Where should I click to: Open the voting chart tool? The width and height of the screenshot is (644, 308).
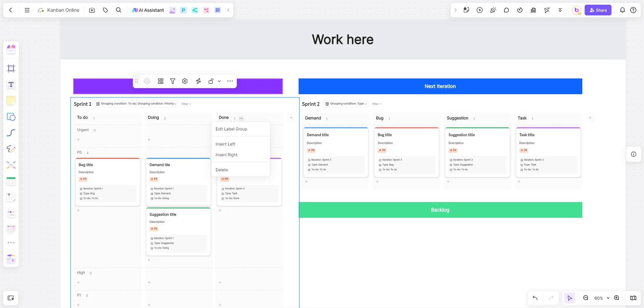click(533, 10)
